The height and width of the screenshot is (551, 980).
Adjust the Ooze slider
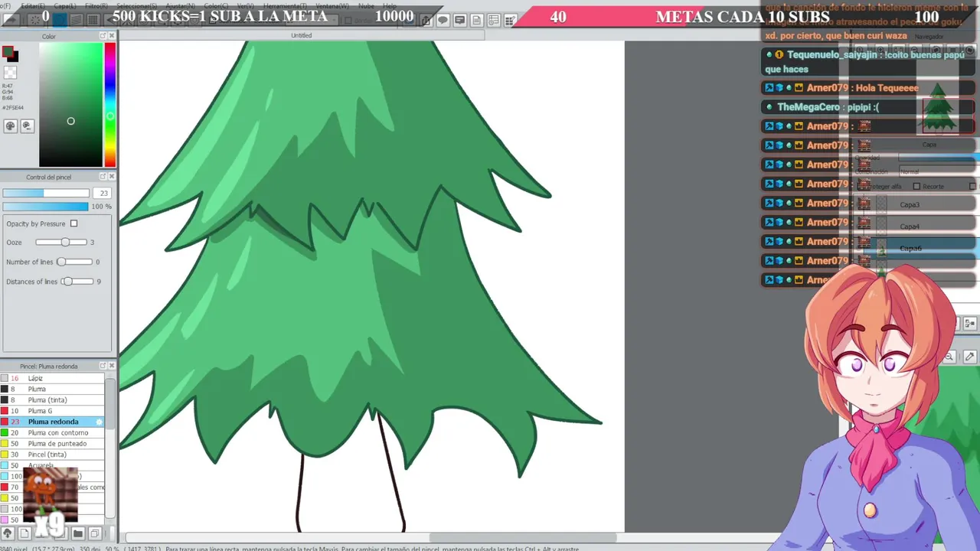[61, 242]
